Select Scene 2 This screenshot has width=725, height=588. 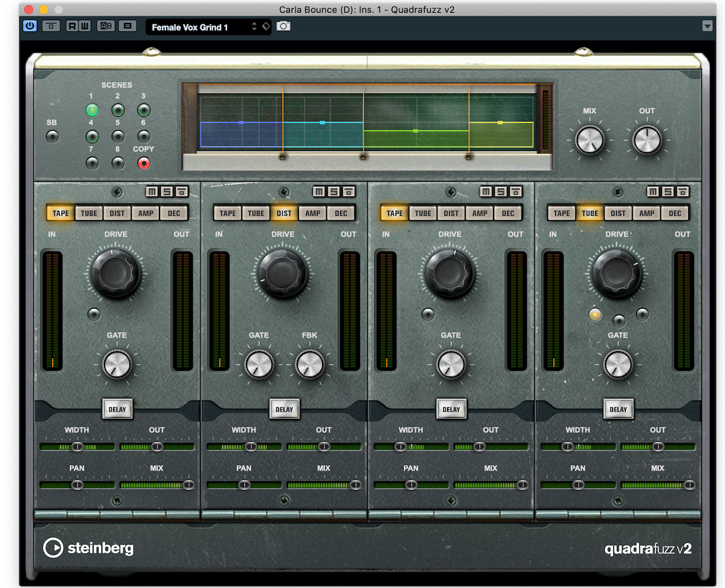118,110
